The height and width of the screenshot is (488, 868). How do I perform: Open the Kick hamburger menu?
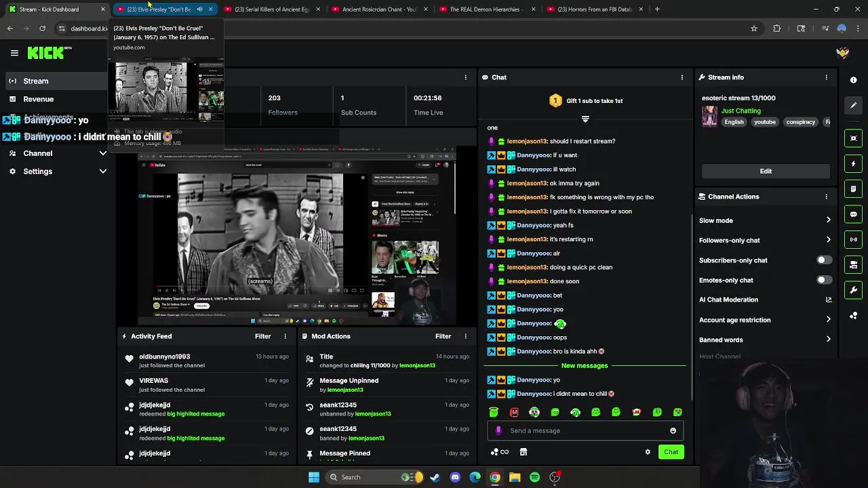pyautogui.click(x=14, y=53)
